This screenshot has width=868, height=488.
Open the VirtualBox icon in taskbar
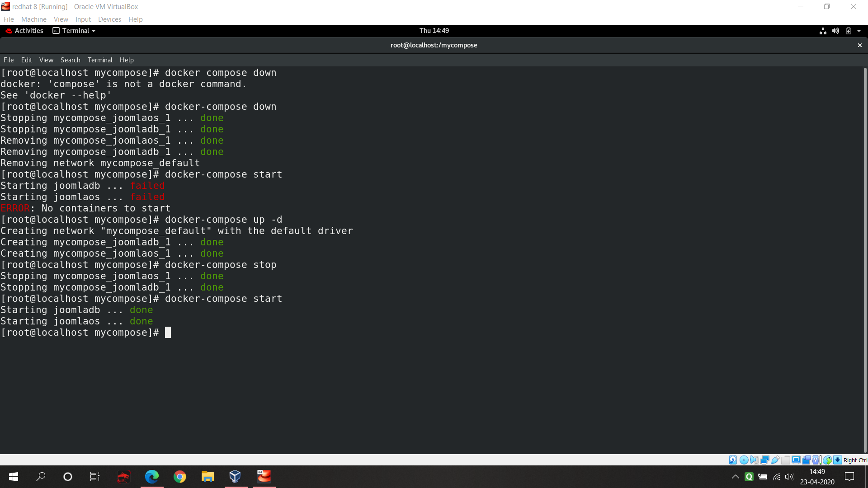[236, 477]
